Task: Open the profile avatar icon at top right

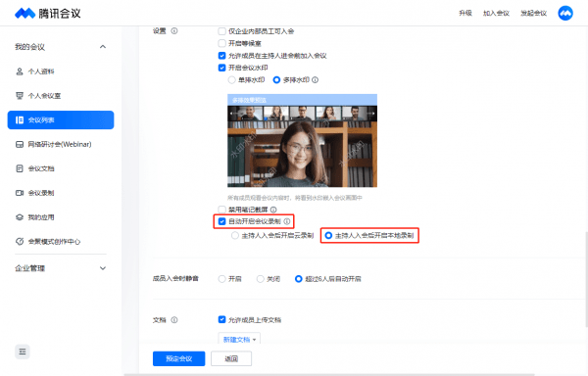Action: pos(565,13)
